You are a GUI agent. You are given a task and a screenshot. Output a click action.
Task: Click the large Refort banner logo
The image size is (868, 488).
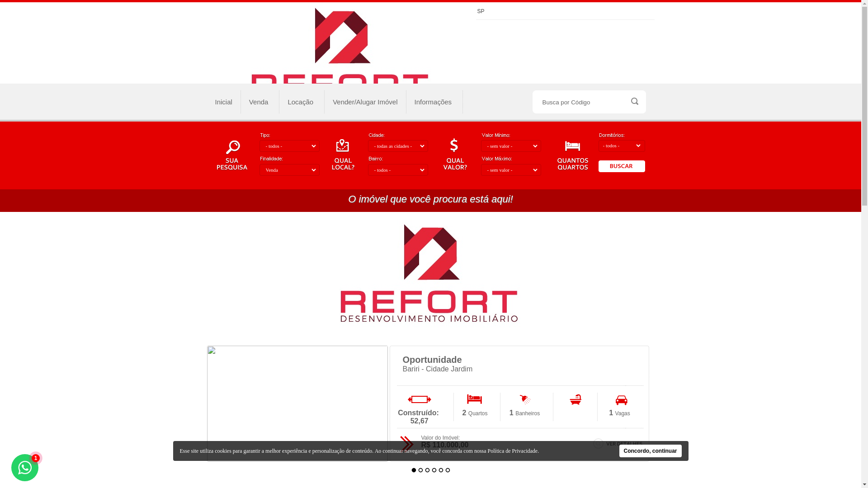tap(429, 273)
